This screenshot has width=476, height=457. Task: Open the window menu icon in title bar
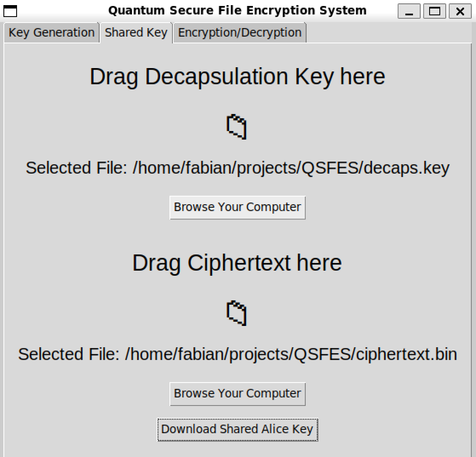click(10, 11)
